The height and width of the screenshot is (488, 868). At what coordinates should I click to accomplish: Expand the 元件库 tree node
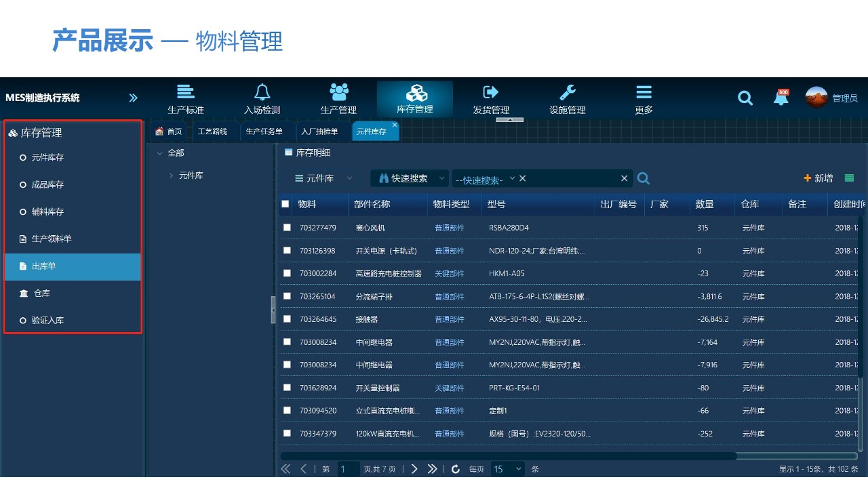tap(171, 175)
